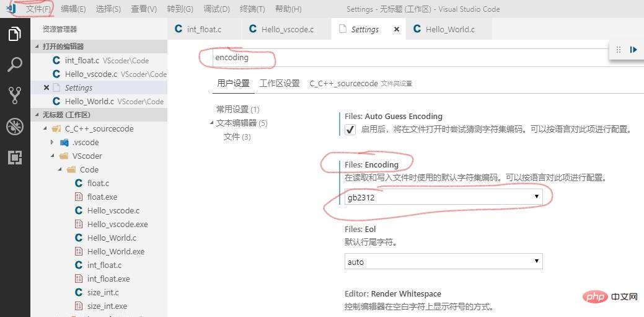This screenshot has height=317, width=644.
Task: Expand the .vscode folder
Action: point(52,142)
